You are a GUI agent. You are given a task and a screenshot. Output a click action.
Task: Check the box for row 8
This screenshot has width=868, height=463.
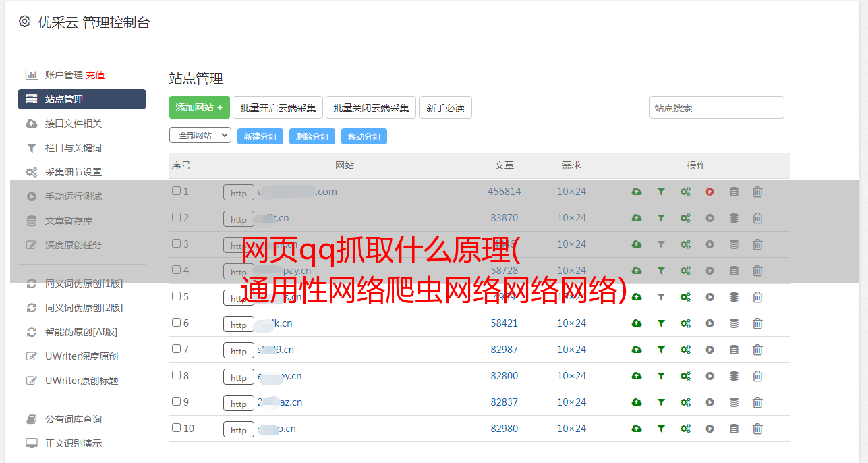tap(176, 375)
